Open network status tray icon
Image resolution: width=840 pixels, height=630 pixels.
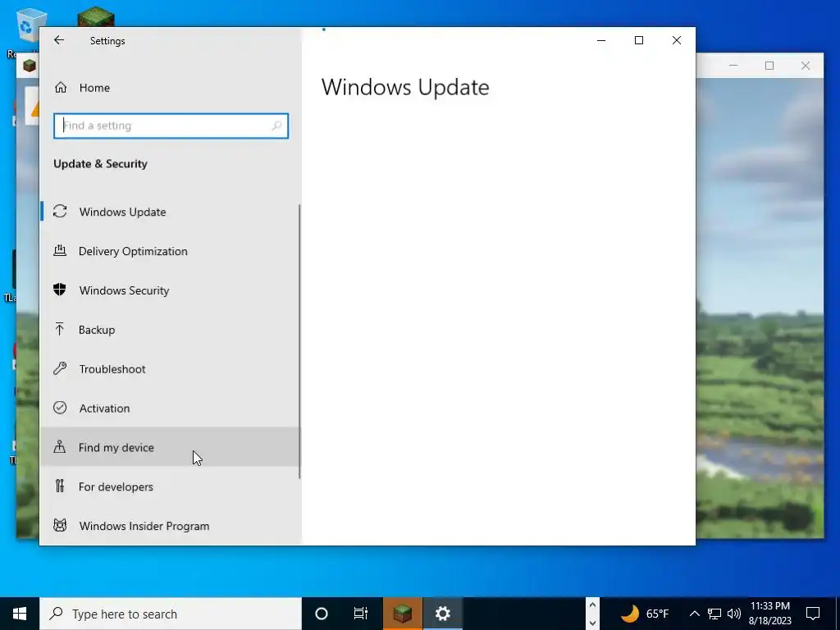tap(714, 614)
